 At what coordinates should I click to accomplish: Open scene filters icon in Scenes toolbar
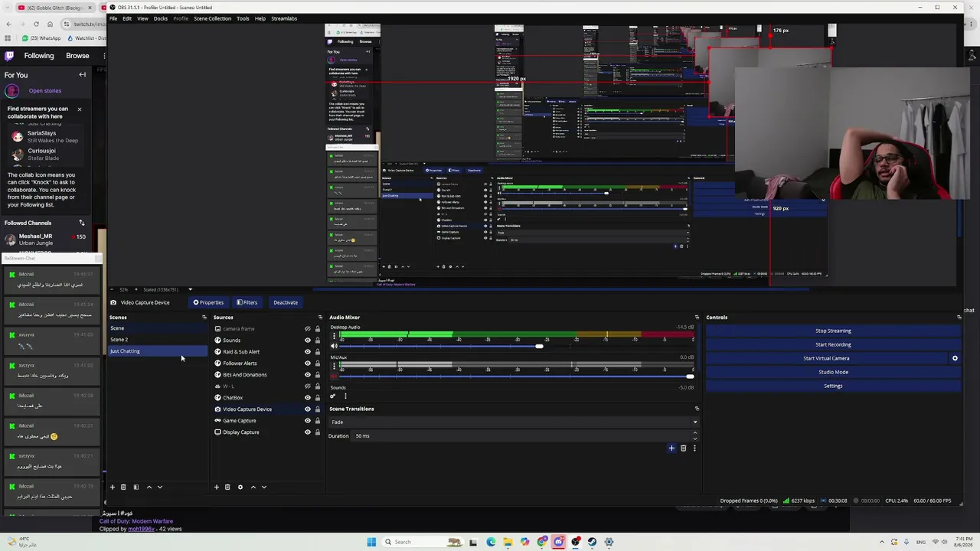tap(136, 487)
